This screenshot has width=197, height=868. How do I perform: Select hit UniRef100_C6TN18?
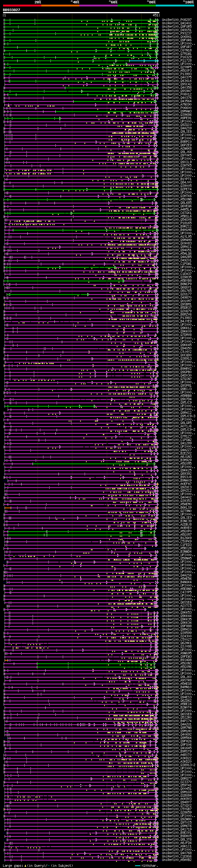176,50
